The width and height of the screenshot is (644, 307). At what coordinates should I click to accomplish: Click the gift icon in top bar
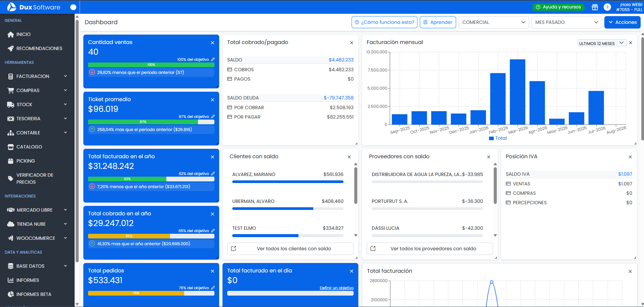[x=595, y=7]
